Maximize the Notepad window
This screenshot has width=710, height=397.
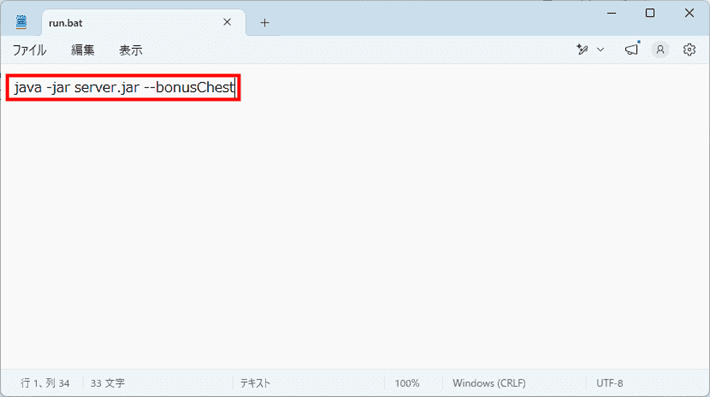[650, 13]
